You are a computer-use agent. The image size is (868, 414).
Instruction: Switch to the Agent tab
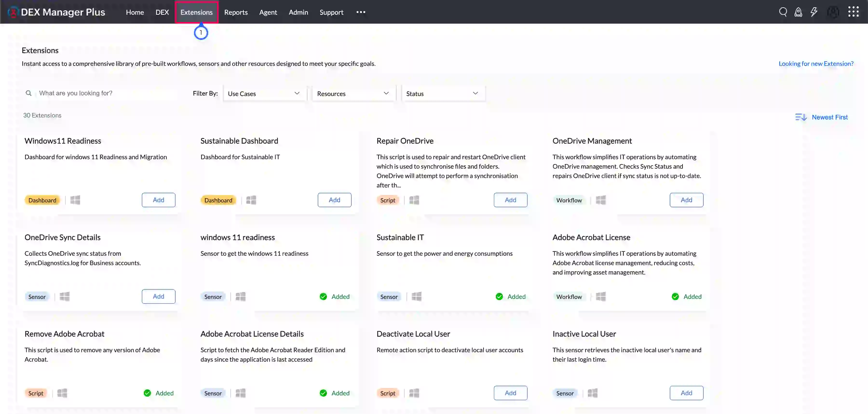click(268, 12)
